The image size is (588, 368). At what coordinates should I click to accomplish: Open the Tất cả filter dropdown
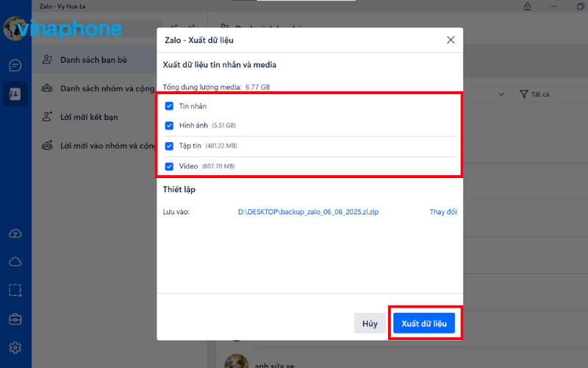551,94
